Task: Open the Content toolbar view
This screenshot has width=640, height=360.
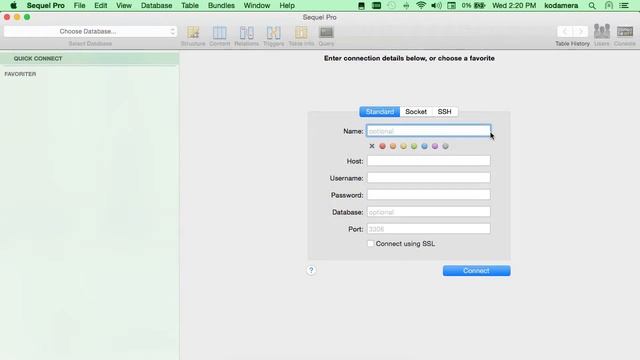Action: click(220, 36)
